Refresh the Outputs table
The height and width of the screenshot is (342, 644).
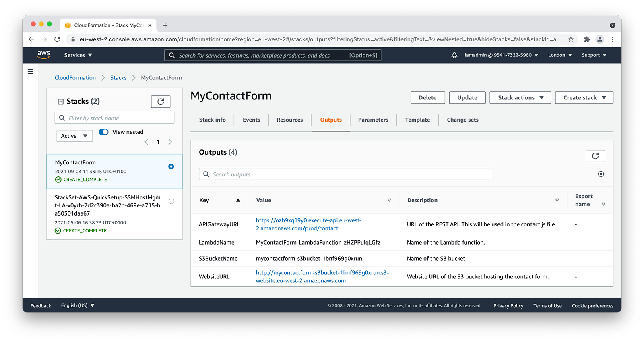pyautogui.click(x=595, y=156)
